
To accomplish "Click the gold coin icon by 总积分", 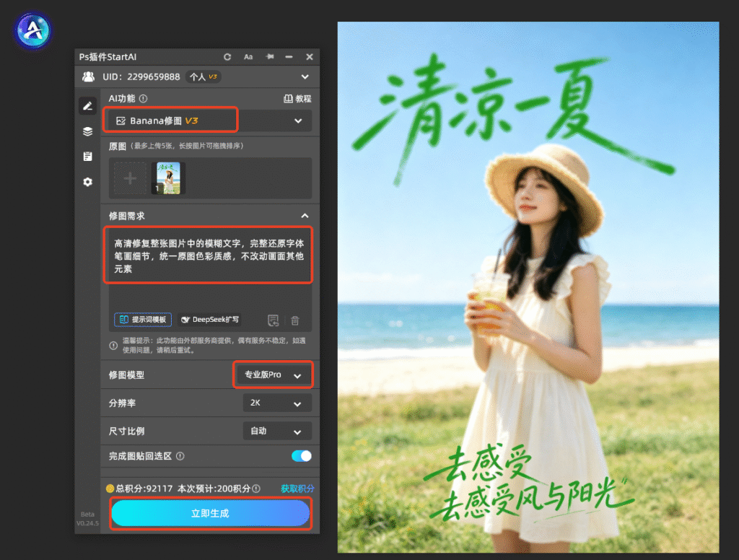I will point(110,489).
